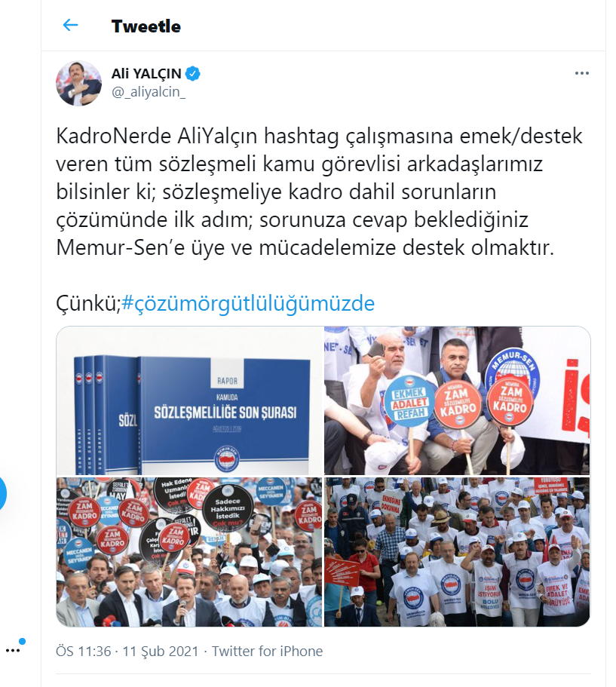Image resolution: width=616 pixels, height=687 pixels.
Task: Click the blue verified badge beside Ali YALÇIN
Action: pyautogui.click(x=193, y=74)
